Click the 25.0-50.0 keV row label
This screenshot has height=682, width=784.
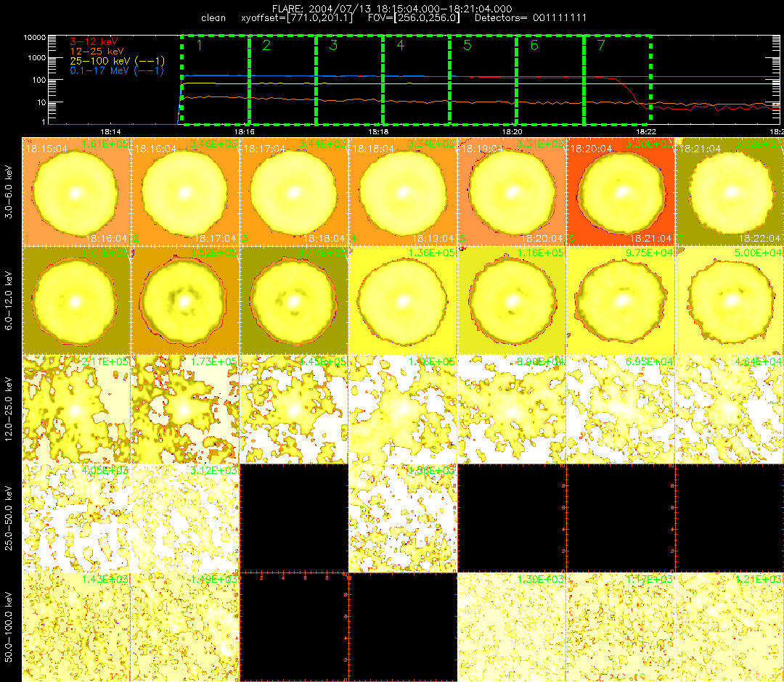click(x=9, y=519)
